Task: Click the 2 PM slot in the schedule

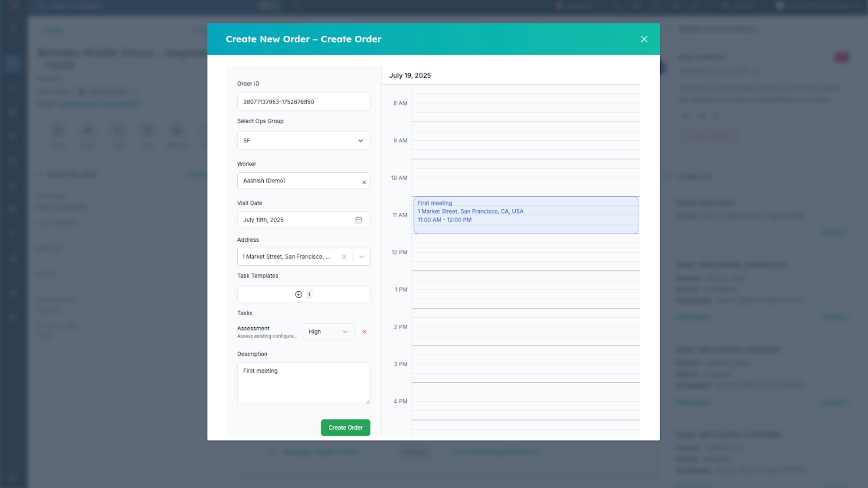Action: (x=526, y=327)
